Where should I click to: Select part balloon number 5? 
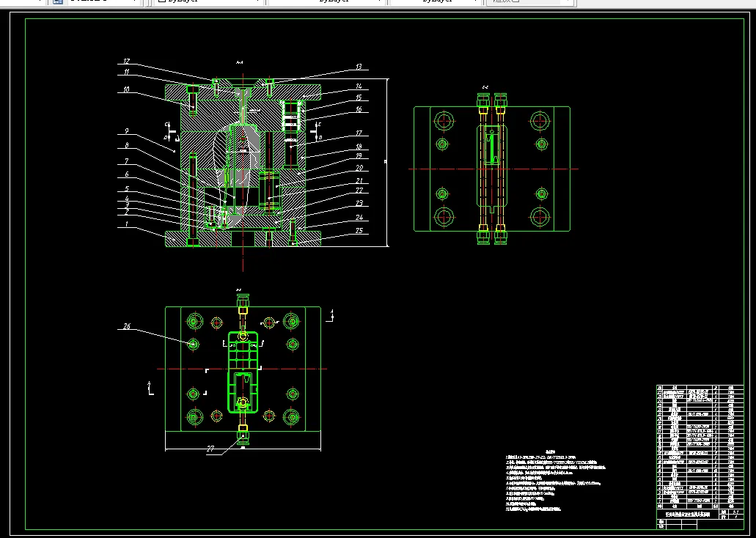tap(127, 189)
